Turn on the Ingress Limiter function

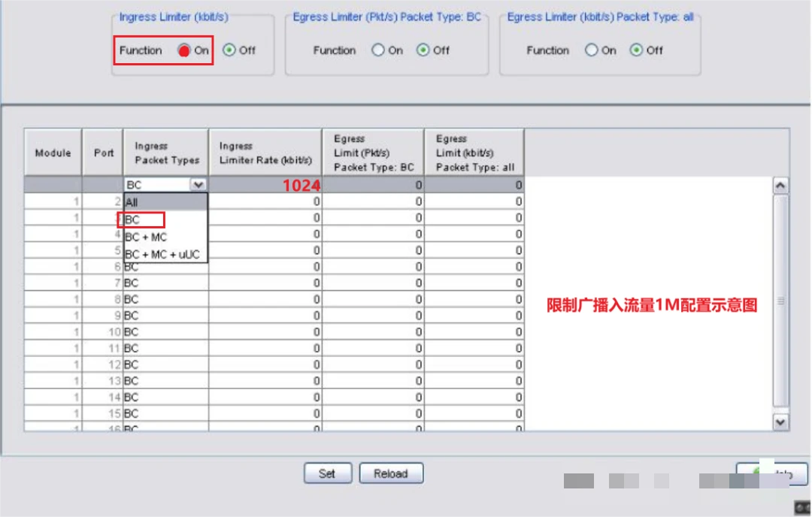point(184,50)
